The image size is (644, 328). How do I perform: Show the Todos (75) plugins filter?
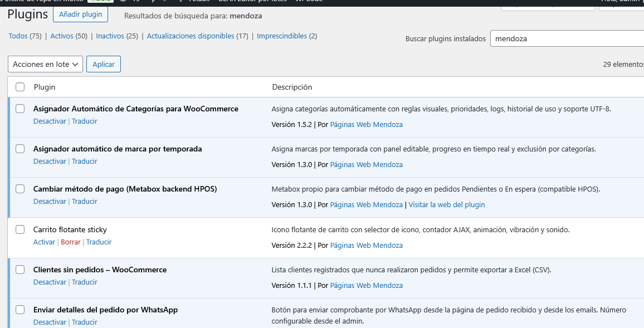pyautogui.click(x=25, y=36)
